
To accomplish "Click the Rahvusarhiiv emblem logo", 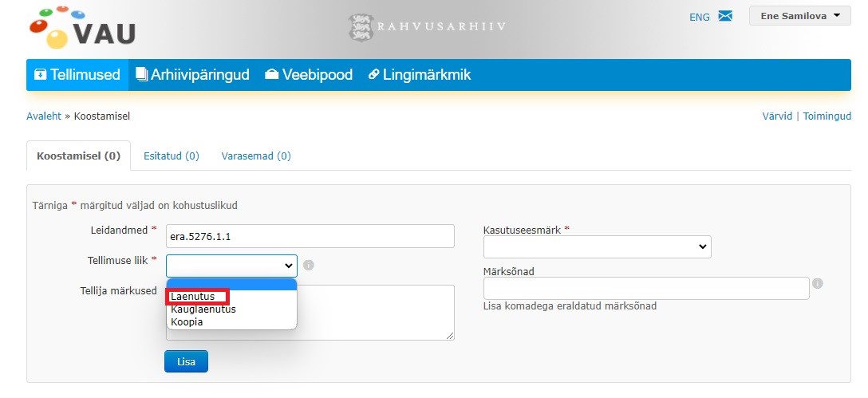I will coord(361,26).
